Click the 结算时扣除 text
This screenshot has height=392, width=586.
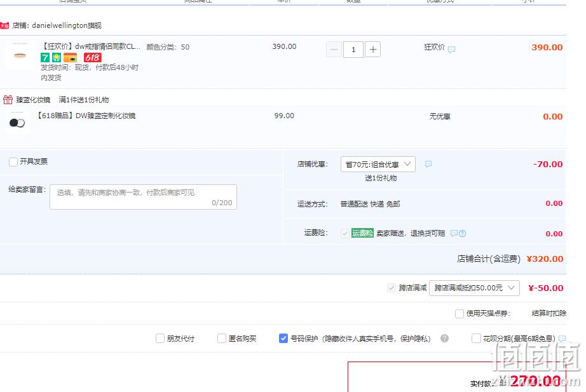tap(549, 313)
